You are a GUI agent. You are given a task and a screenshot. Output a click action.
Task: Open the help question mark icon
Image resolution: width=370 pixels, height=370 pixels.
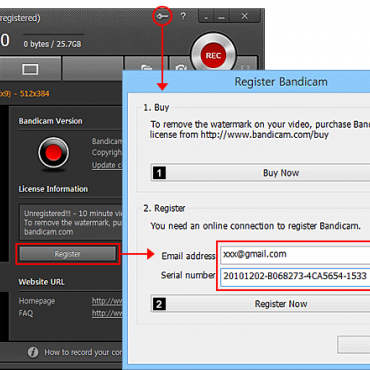tap(183, 16)
